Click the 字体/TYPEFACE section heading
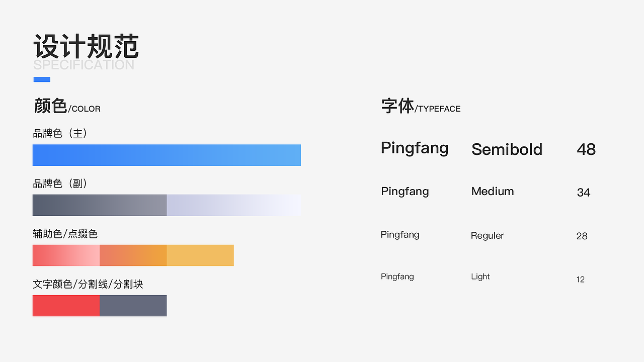Viewport: 644px width, 362px height. [x=421, y=107]
